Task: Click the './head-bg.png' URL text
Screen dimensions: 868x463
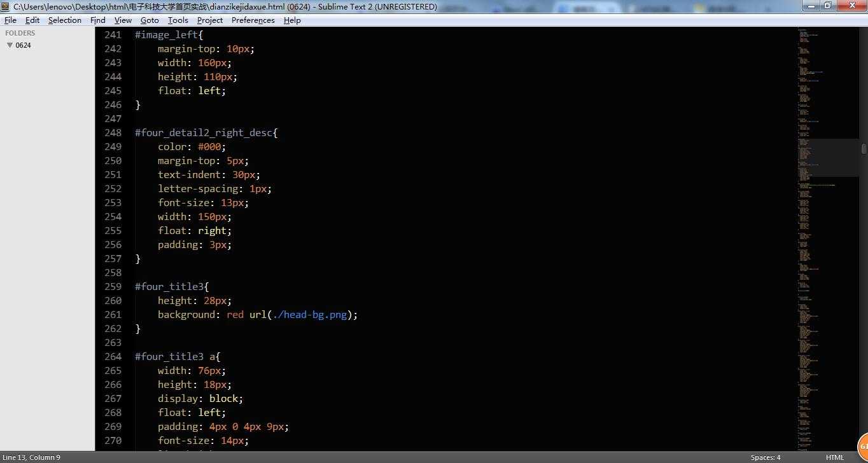Action: tap(310, 315)
